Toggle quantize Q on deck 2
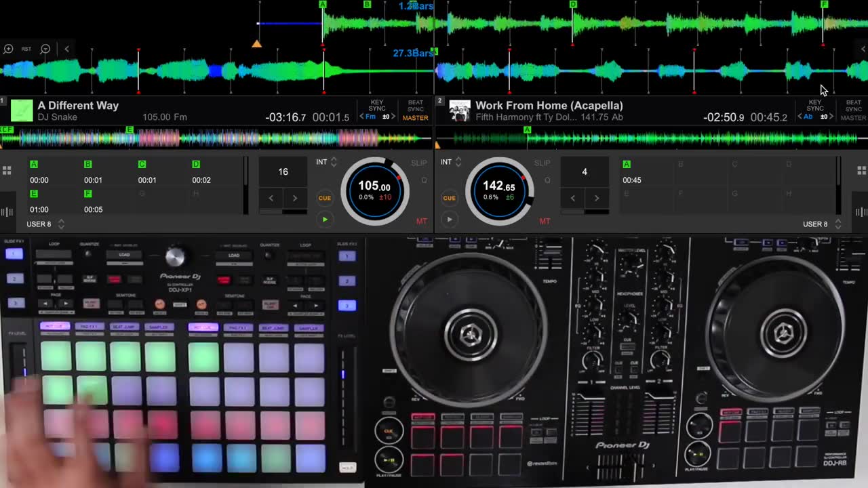Screen dimensions: 868x488 click(x=547, y=180)
